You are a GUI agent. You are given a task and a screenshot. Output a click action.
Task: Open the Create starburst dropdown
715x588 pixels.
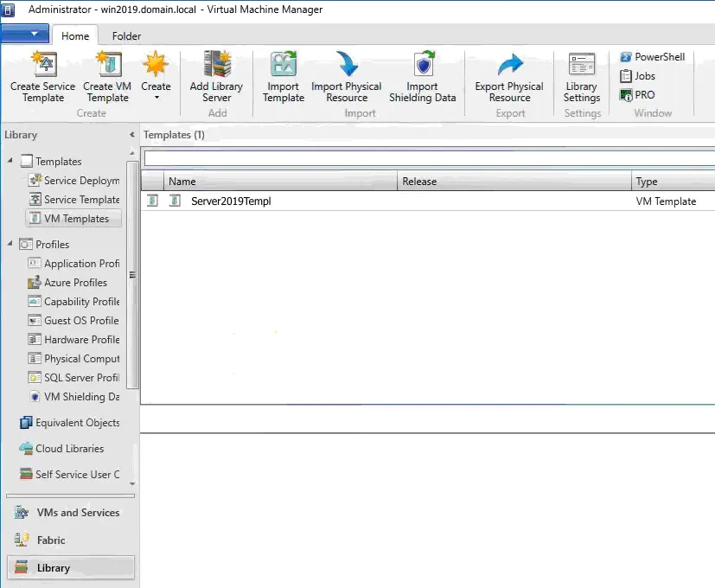pos(156,75)
